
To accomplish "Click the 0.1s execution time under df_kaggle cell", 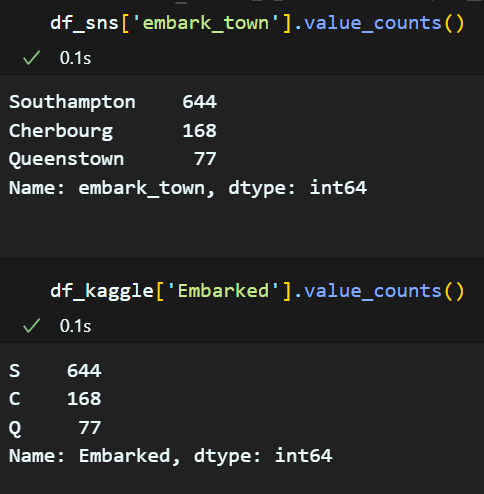I will 75,326.
